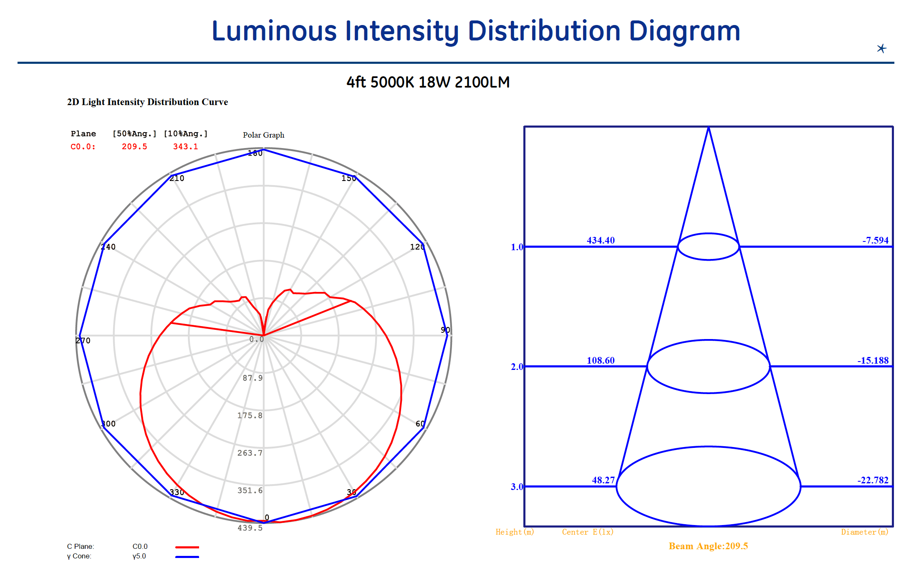Click the radial scale value 263.7
The width and height of the screenshot is (924, 573).
250,453
